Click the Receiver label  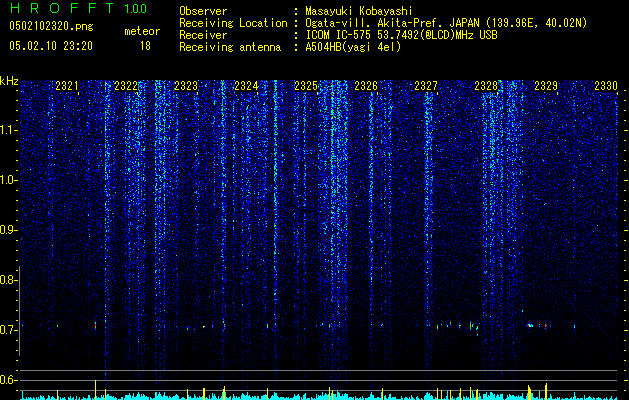[x=203, y=35]
